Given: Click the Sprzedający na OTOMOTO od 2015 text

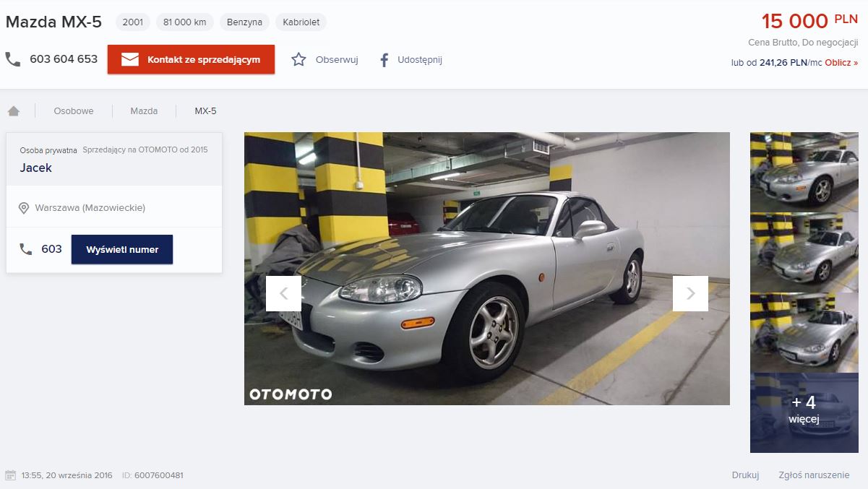Looking at the screenshot, I should point(145,150).
